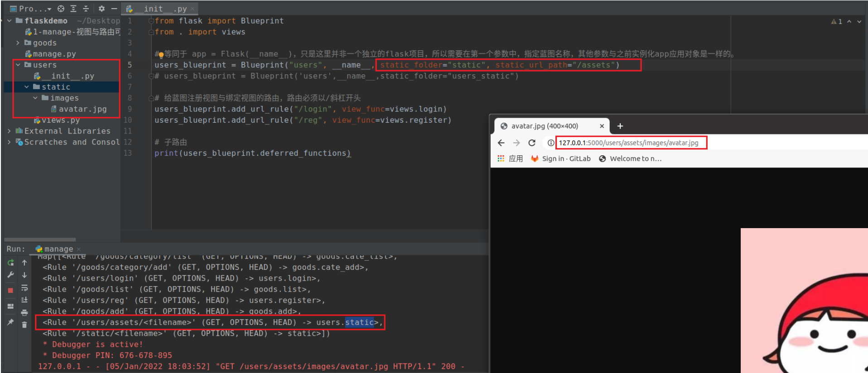Click the Select Opened File target icon
The image size is (868, 373).
[61, 9]
